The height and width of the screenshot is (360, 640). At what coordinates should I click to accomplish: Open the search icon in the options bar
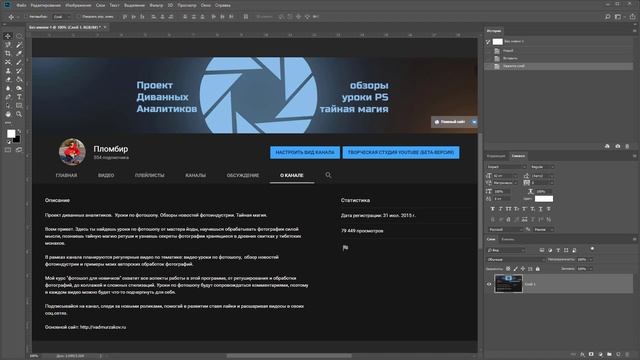click(608, 17)
